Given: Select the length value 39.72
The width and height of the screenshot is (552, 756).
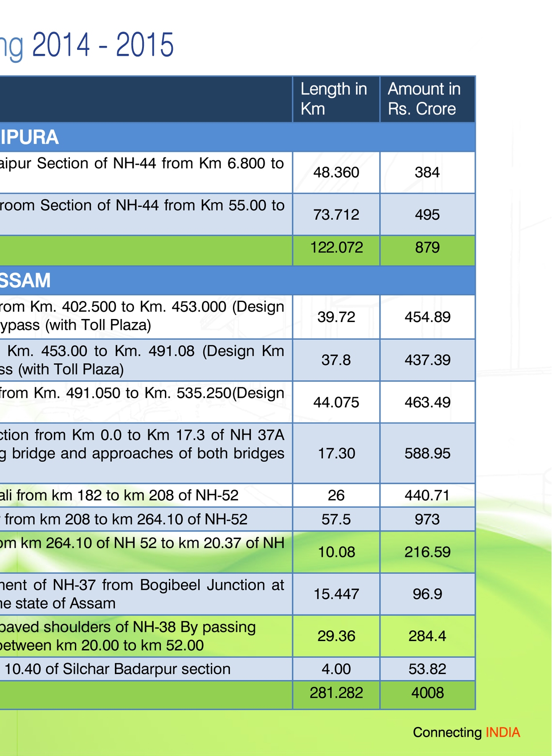Looking at the screenshot, I should (x=336, y=317).
